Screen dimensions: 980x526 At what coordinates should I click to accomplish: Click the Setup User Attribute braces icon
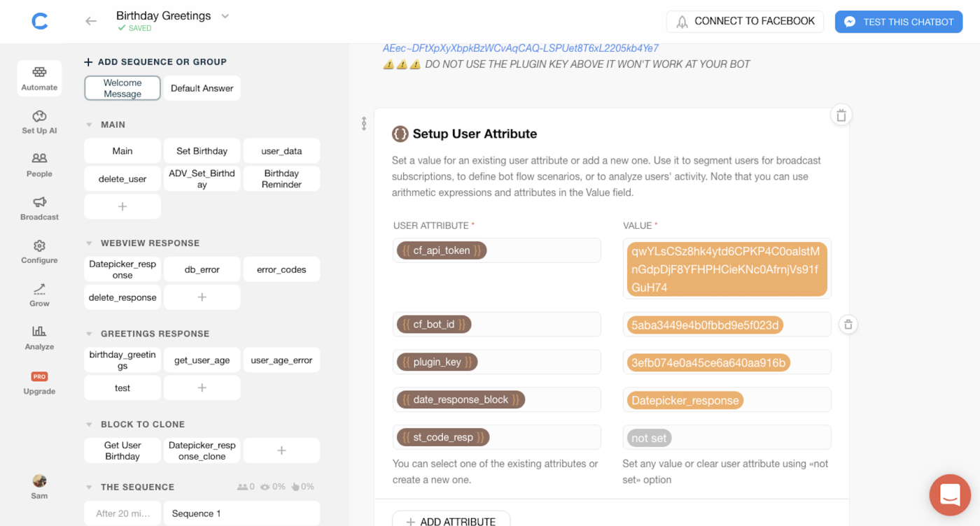[400, 134]
